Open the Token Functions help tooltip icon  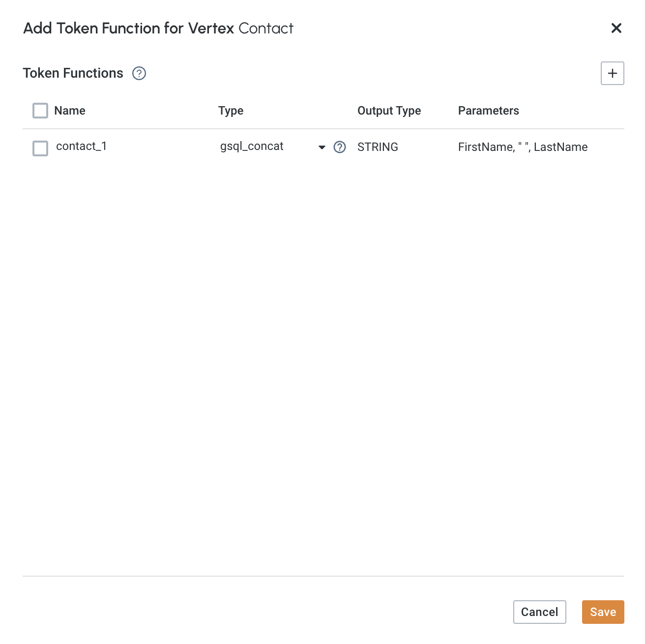coord(139,73)
